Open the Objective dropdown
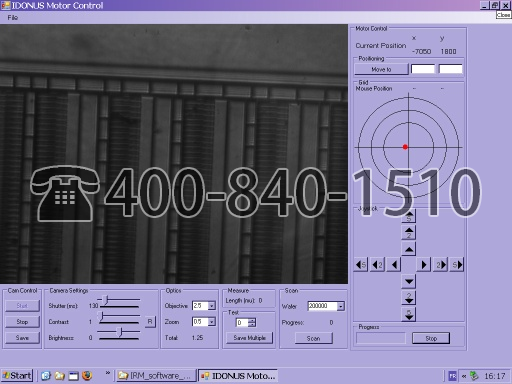 [212, 306]
